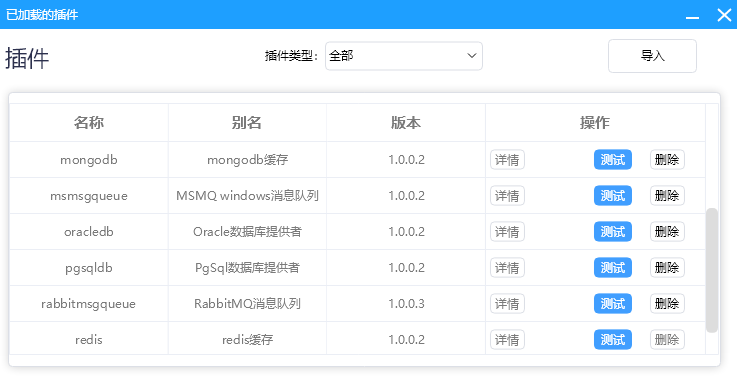The image size is (737, 384).
Task: Select the rabbitmsgqueue name cell
Action: [x=89, y=304]
